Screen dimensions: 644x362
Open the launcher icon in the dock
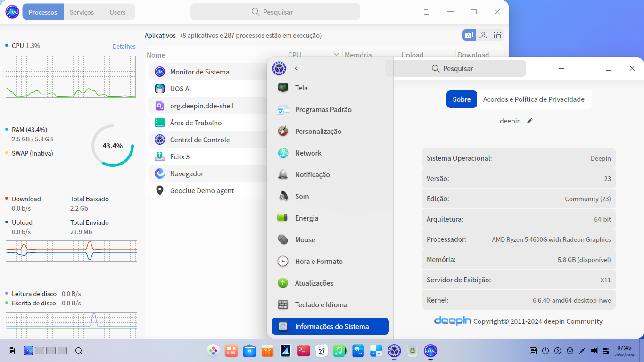[x=213, y=351]
